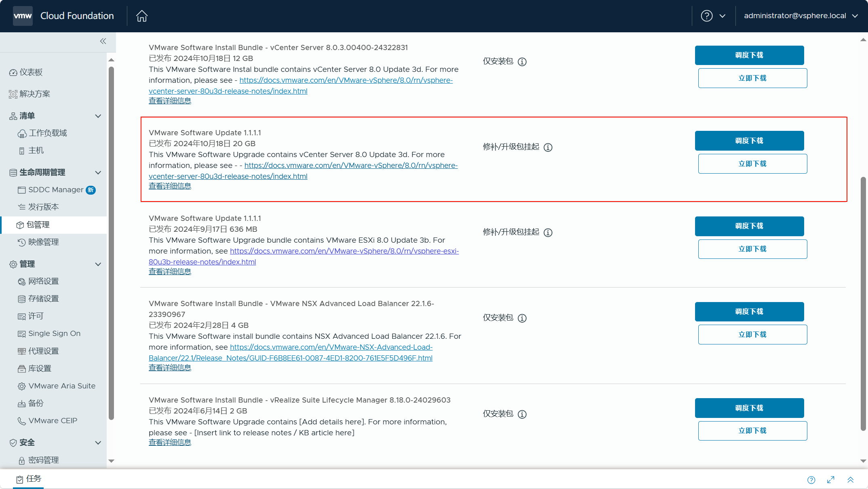The width and height of the screenshot is (868, 489).
Task: Open the help dropdown arrow
Action: coord(723,16)
